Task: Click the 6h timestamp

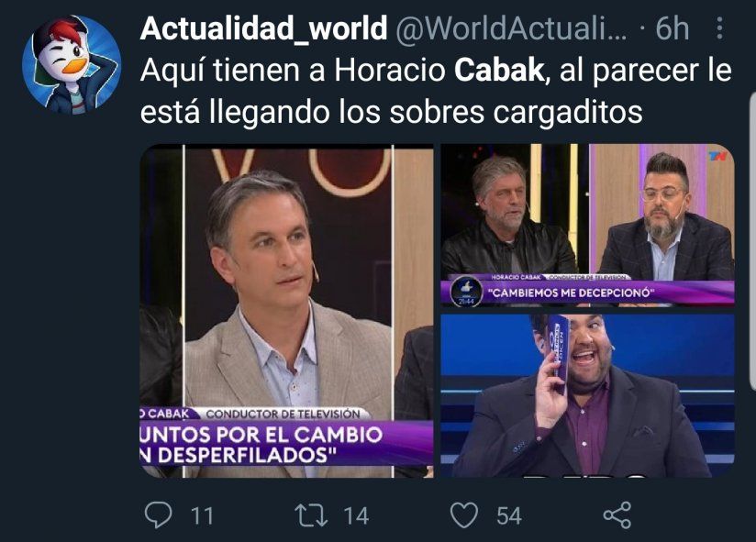Action: pyautogui.click(x=673, y=28)
